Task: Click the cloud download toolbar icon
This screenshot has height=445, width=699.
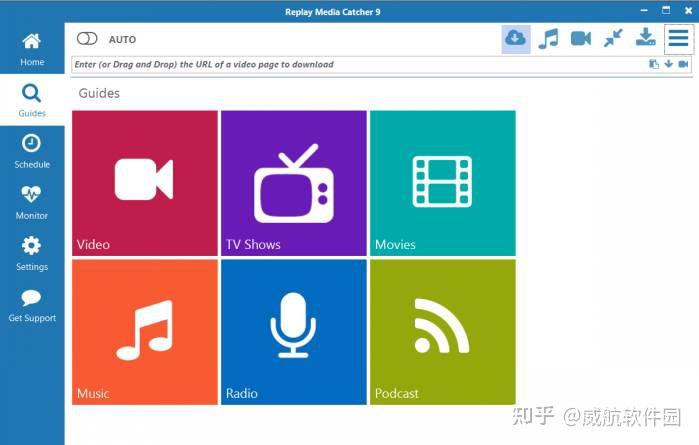Action: click(516, 39)
